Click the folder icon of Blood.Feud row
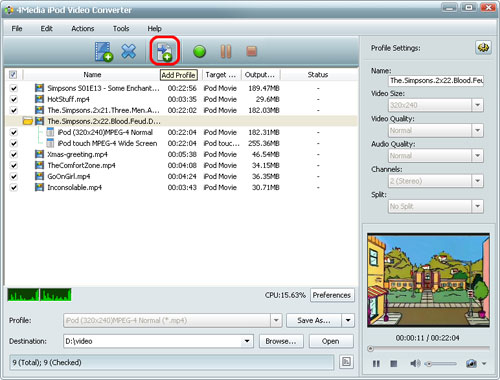500x380 pixels. click(28, 121)
